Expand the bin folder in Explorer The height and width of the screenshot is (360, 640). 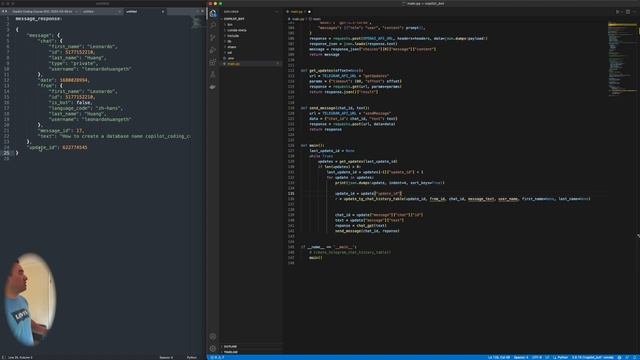click(230, 24)
